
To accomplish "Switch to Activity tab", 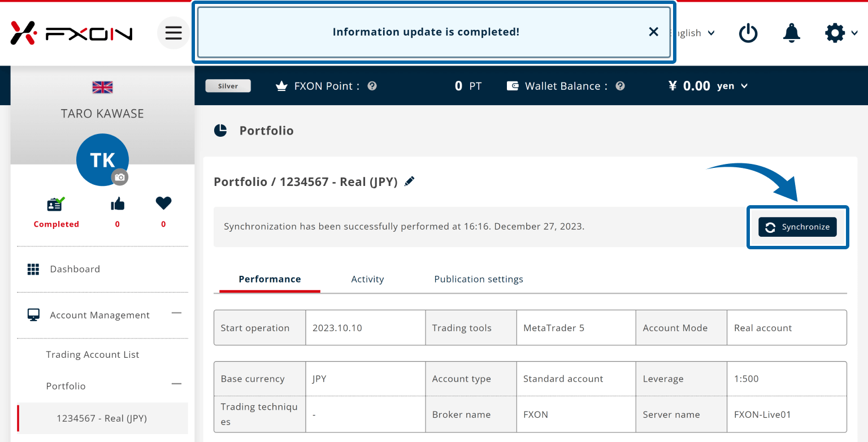I will click(x=367, y=279).
